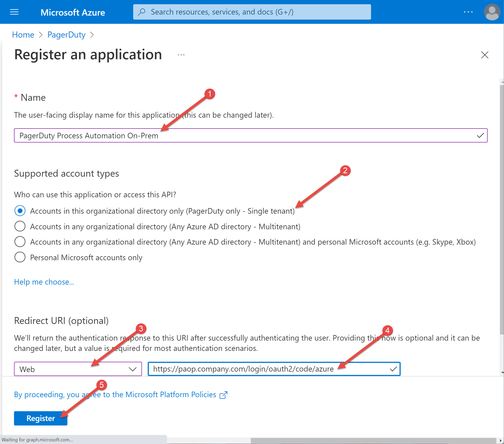Go to Home breadcrumb
Viewport: 504px width, 444px height.
pyautogui.click(x=23, y=35)
